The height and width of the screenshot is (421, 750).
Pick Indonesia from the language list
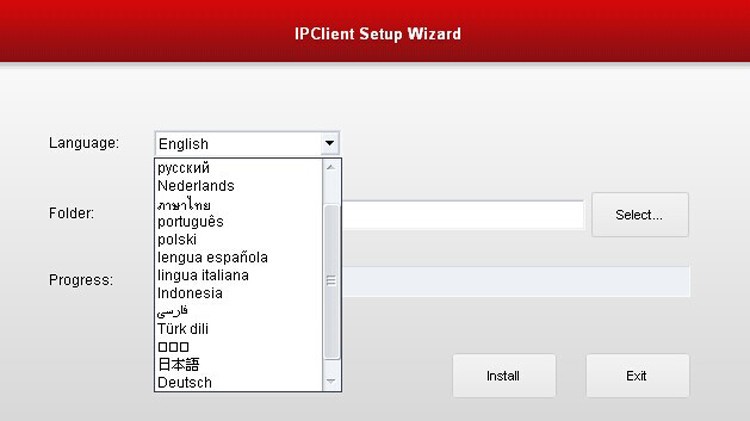(190, 293)
